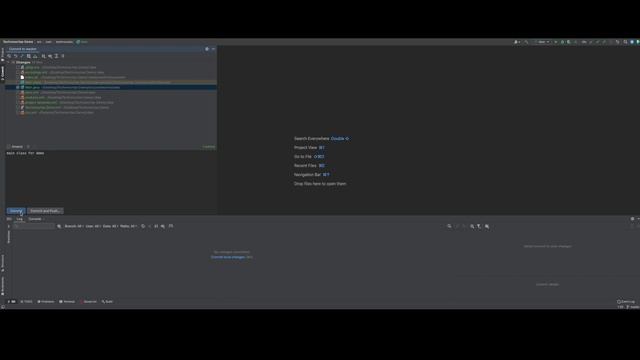
Task: Check the modules.xml file checkbox
Action: tap(18, 98)
